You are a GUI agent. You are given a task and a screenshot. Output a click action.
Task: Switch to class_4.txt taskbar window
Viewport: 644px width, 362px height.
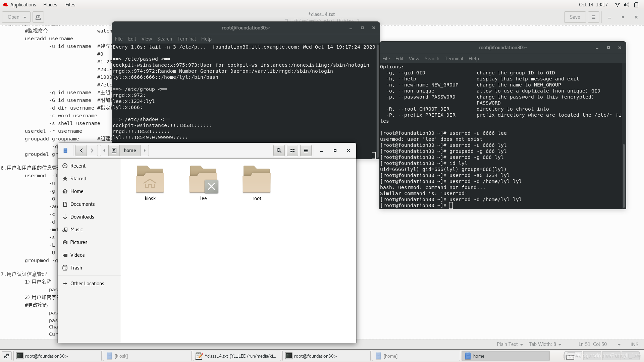[237, 356]
